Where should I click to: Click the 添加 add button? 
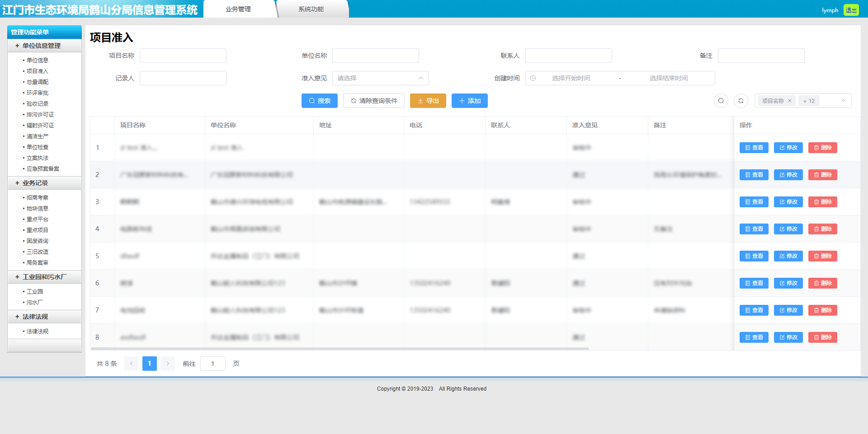(x=470, y=101)
